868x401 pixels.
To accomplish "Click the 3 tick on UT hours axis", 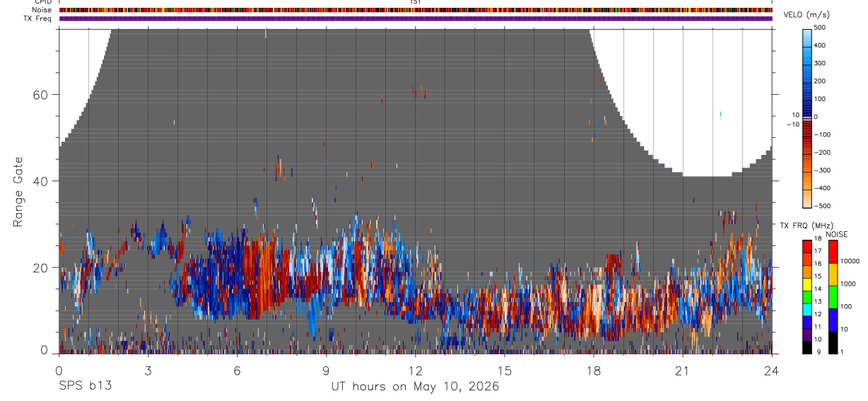I will 148,370.
